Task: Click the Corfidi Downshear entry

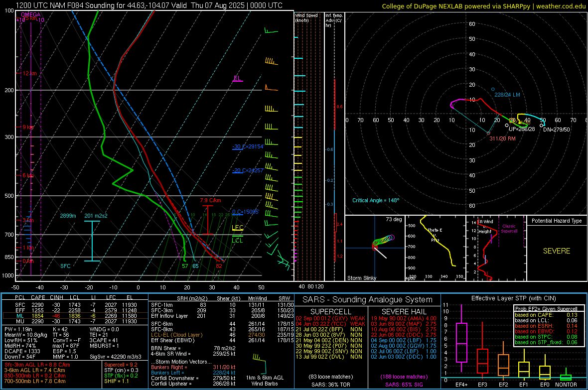Action: coord(193,379)
